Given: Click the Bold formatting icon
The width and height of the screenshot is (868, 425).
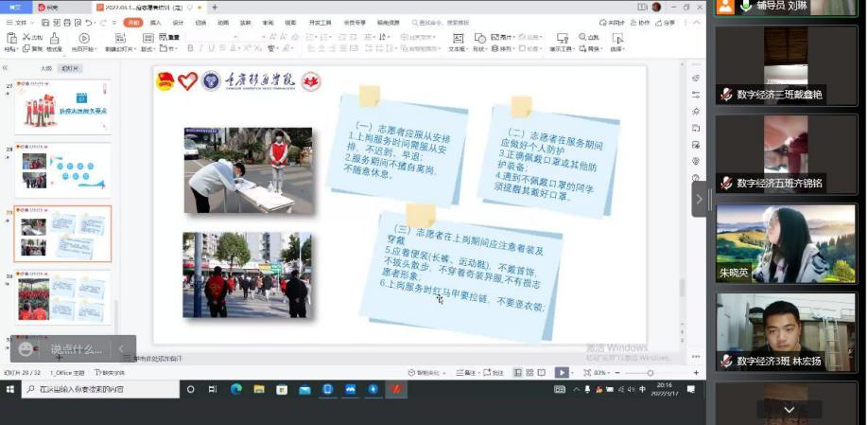Looking at the screenshot, I should 190,48.
